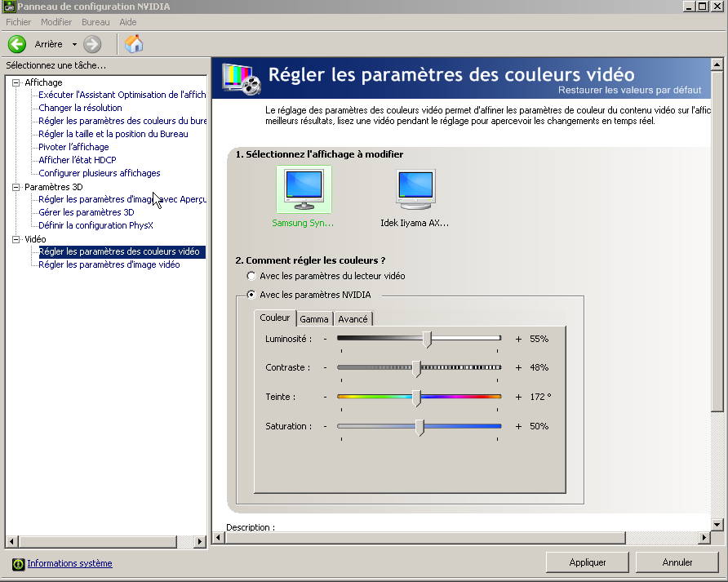
Task: Select the Samsung Syn... monitor icon
Action: 304,189
